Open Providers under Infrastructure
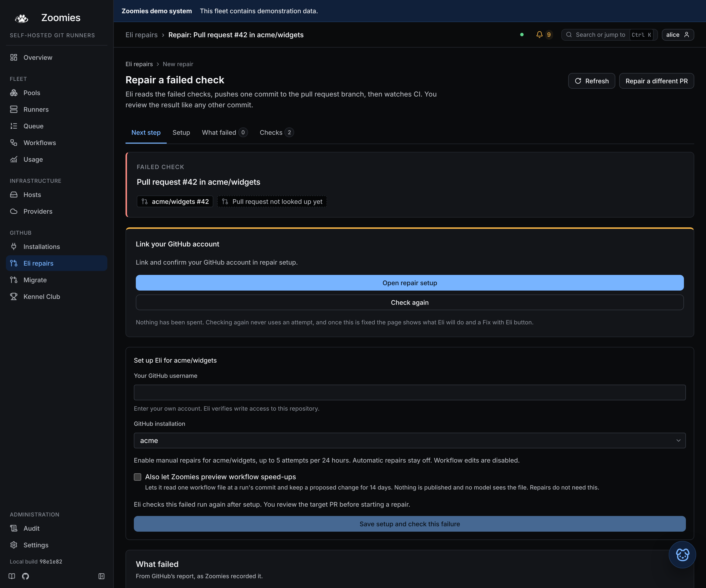 point(56,211)
